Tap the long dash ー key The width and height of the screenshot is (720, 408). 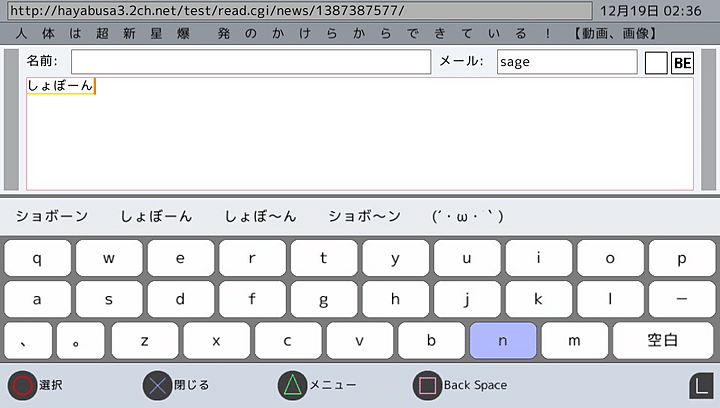682,298
